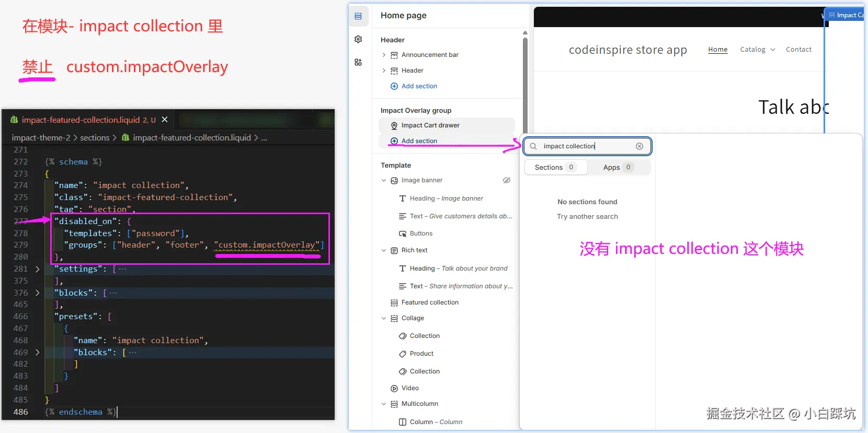Switch to the Sections tab
This screenshot has height=433, width=868.
tap(555, 167)
